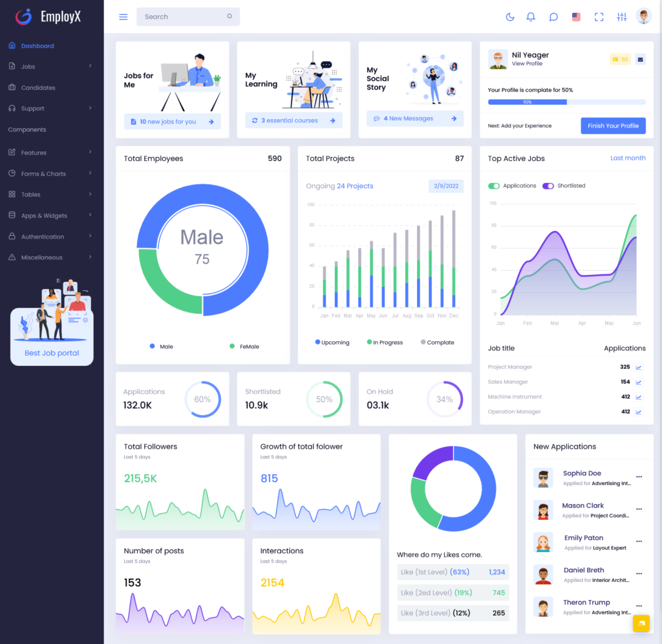This screenshot has height=644, width=662.
Task: View Project Manager applications chart icon
Action: tap(639, 367)
